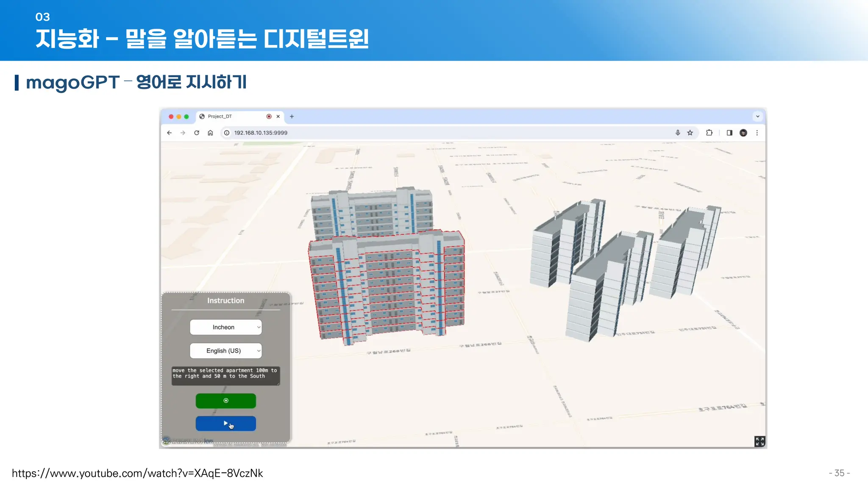The image size is (868, 488).
Task: Expand the tab search chevron
Action: click(758, 116)
